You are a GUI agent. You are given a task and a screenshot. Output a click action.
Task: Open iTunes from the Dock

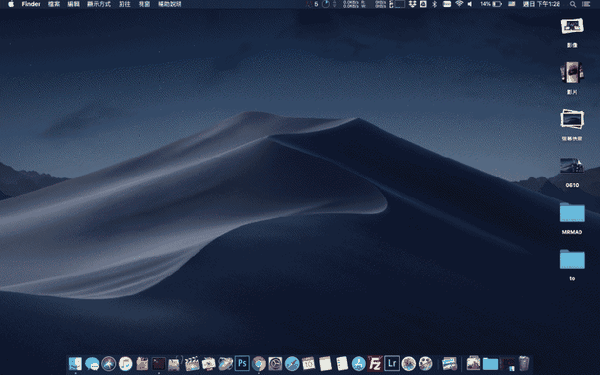pyautogui.click(x=125, y=363)
